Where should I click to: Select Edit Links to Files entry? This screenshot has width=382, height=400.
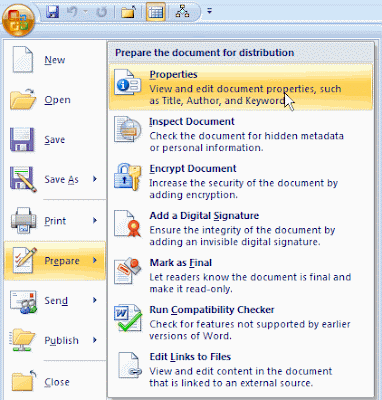241,369
